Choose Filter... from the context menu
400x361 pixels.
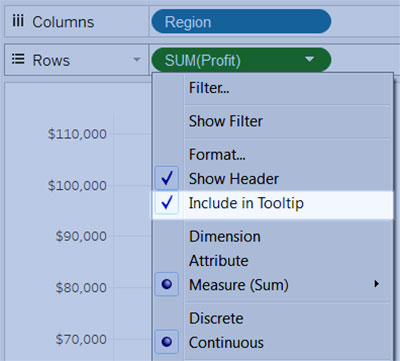point(209,88)
